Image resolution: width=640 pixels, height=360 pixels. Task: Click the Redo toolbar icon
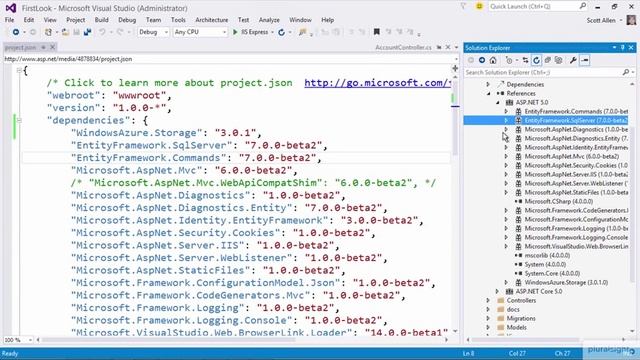click(120, 32)
